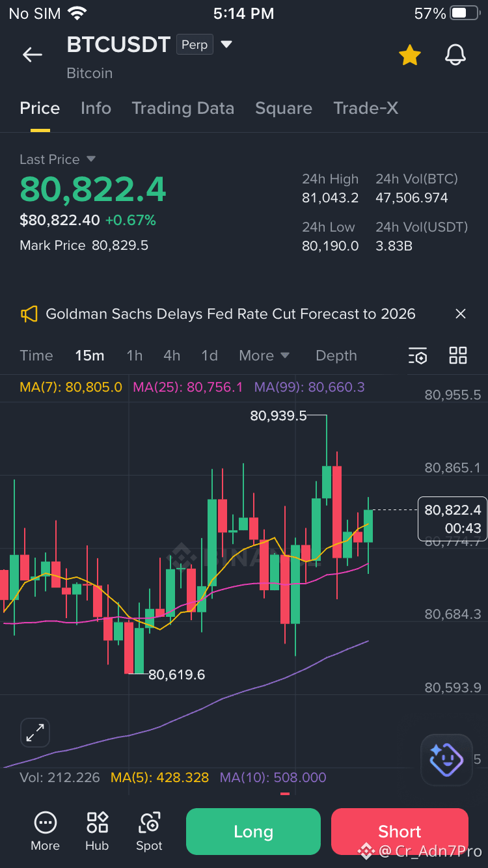
Task: Open chart indicator settings icon
Action: 418,356
